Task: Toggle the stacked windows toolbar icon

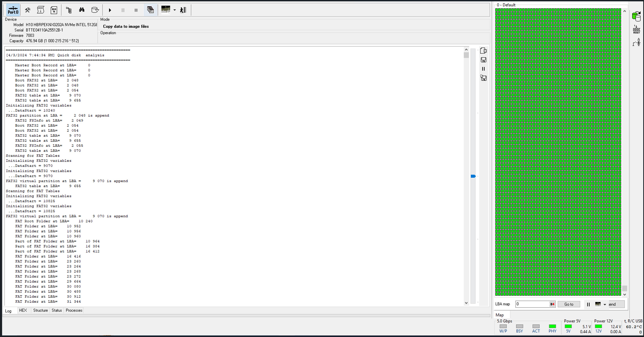Action: coord(150,10)
